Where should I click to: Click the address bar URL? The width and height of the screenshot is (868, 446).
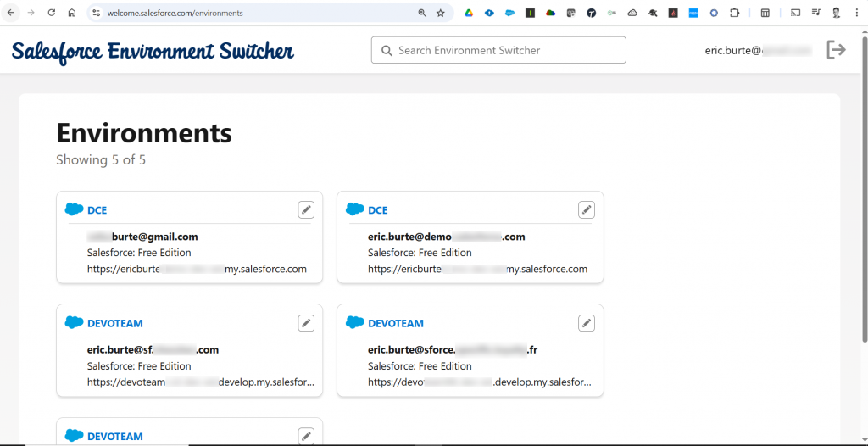[x=175, y=14]
